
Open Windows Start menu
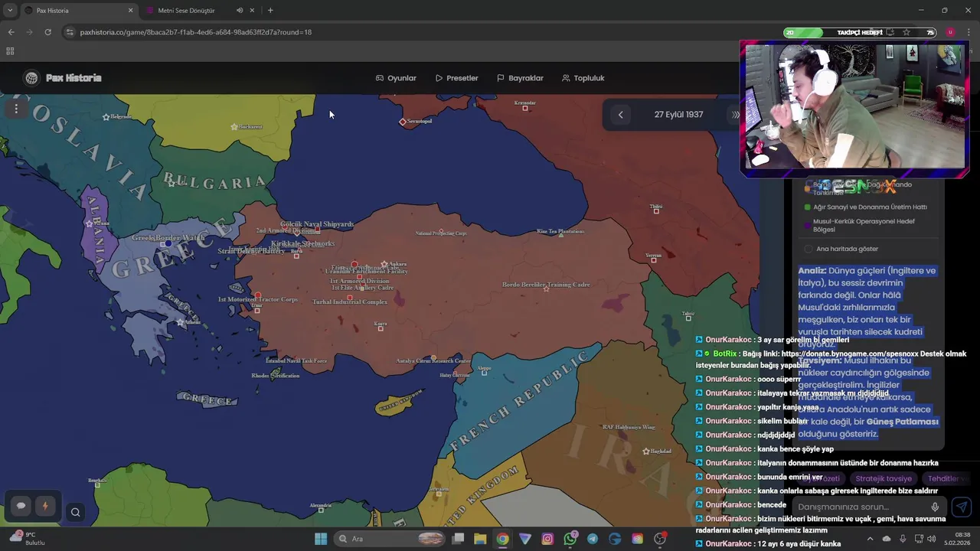(x=321, y=539)
